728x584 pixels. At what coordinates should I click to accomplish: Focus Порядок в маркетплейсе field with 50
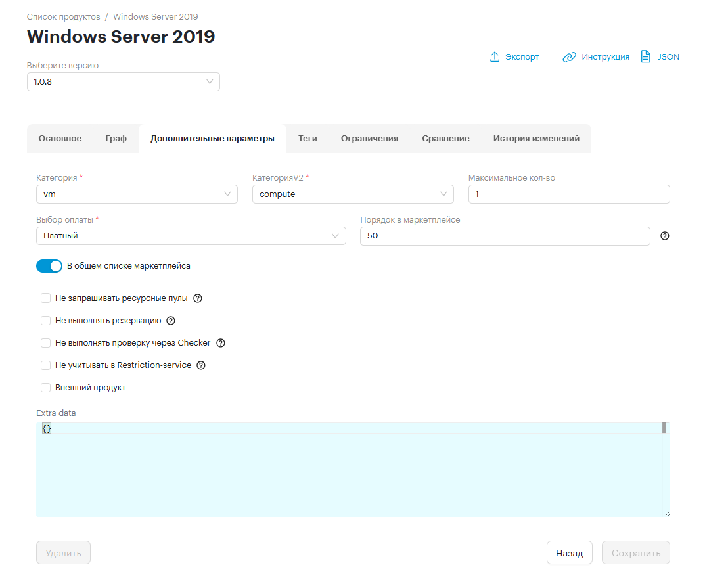505,236
